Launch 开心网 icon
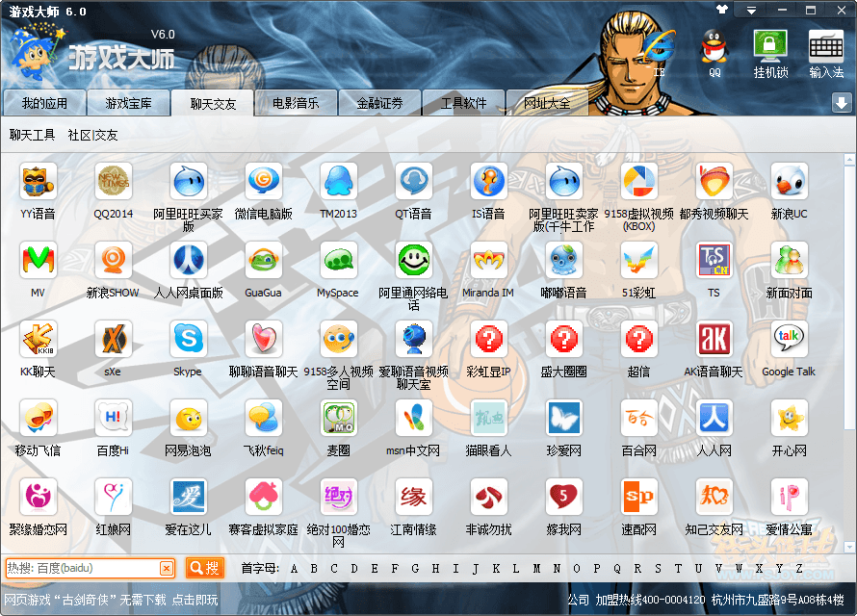857x616 pixels. tap(790, 418)
